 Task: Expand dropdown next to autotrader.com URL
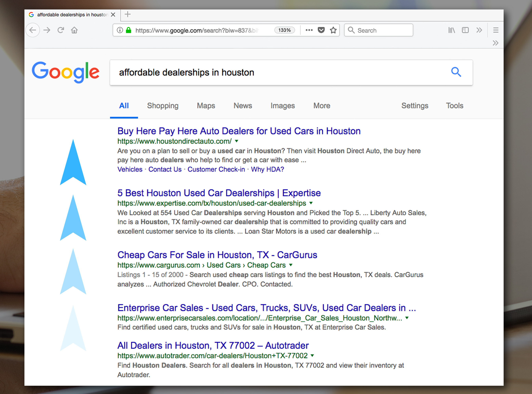(312, 356)
